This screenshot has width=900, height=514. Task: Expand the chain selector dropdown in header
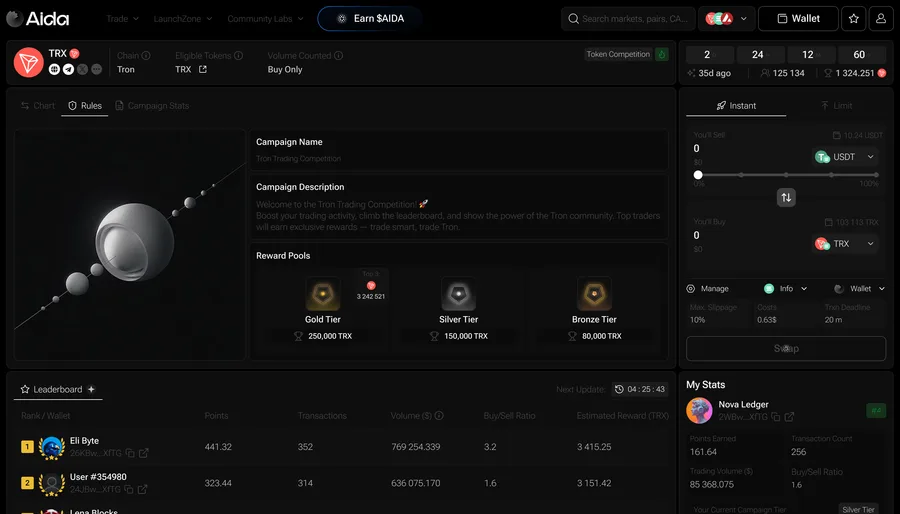click(726, 18)
